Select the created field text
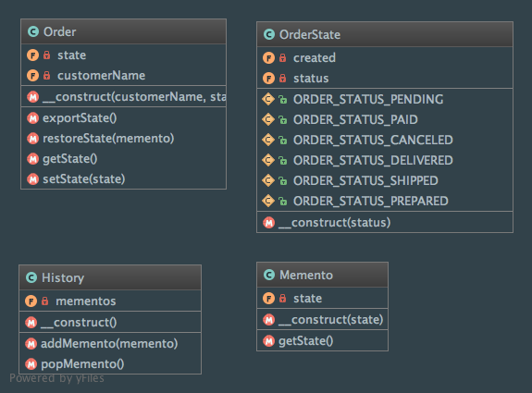 click(x=315, y=58)
